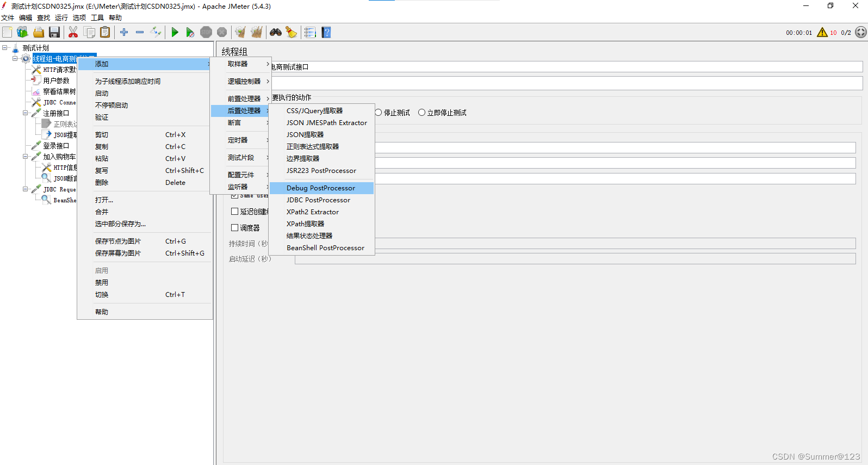The height and width of the screenshot is (465, 868).
Task: Collapse the JDBC Request tree node
Action: click(x=25, y=189)
